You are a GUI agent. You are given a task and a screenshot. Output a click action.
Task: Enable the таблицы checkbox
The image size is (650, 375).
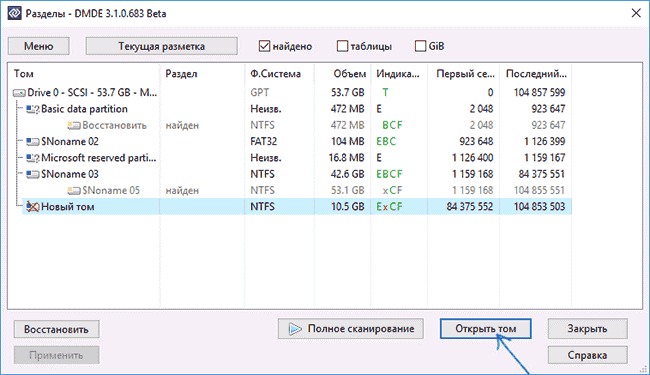click(342, 46)
